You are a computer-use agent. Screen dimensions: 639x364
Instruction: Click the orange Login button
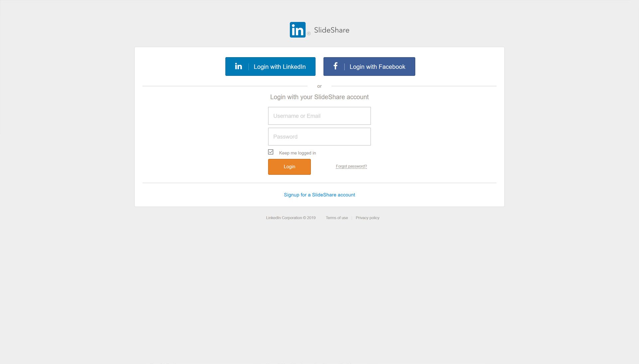[289, 167]
